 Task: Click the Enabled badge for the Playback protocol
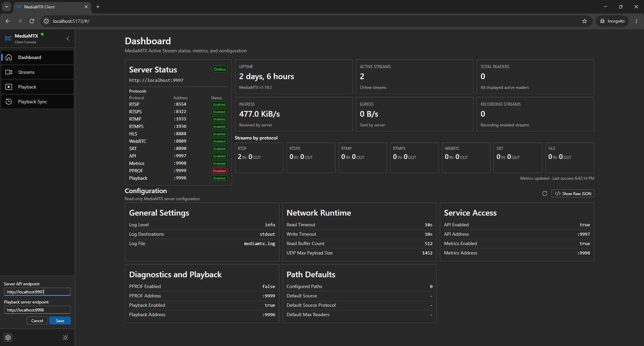pos(219,178)
